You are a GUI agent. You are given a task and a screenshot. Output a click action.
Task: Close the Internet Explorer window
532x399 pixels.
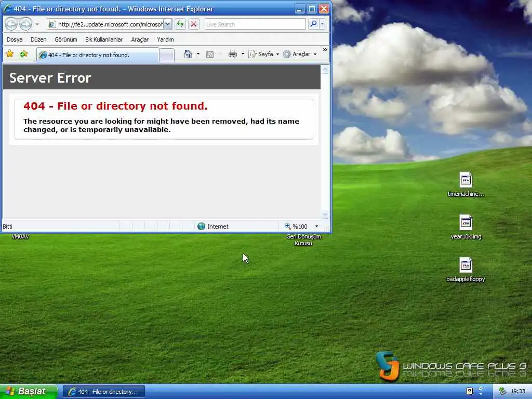[x=324, y=8]
